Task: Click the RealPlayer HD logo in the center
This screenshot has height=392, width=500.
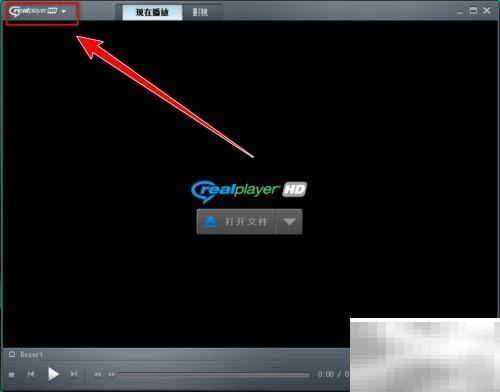Action: [x=249, y=191]
